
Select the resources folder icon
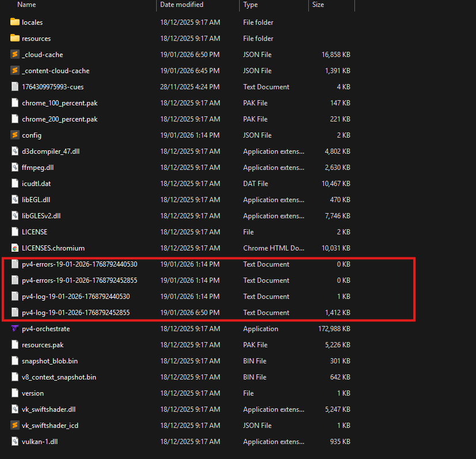[x=15, y=38]
